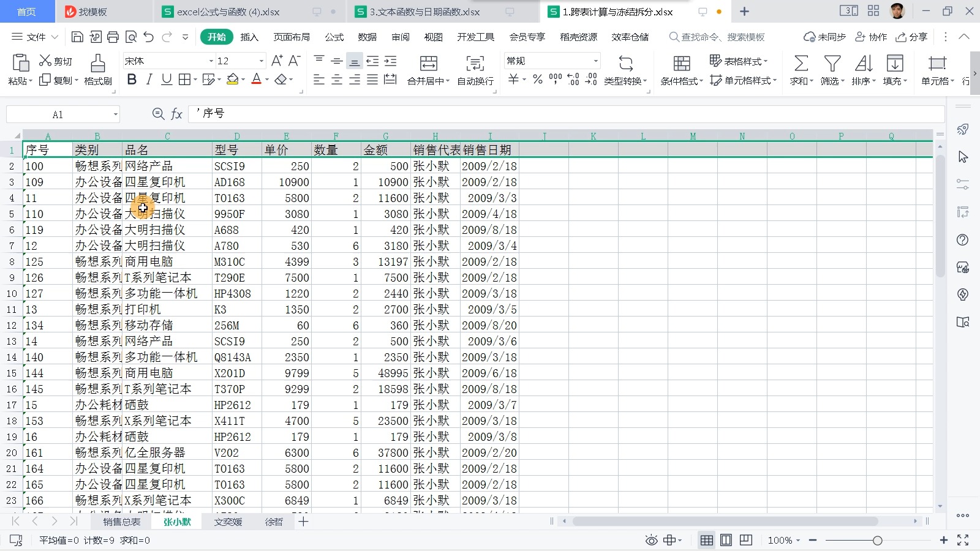Open the Data (数据) tab
This screenshot has height=551, width=980.
click(367, 37)
